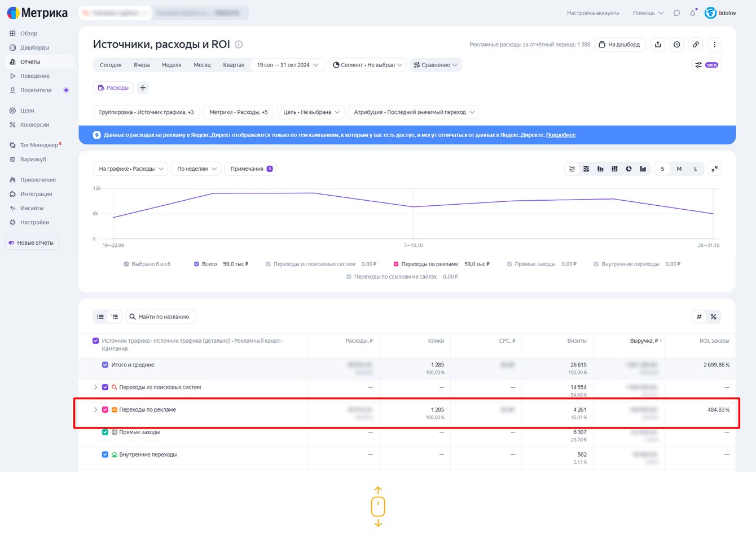The height and width of the screenshot is (543, 756).
Task: Toggle 'Всего' checkbox in chart legend
Action: (x=196, y=264)
